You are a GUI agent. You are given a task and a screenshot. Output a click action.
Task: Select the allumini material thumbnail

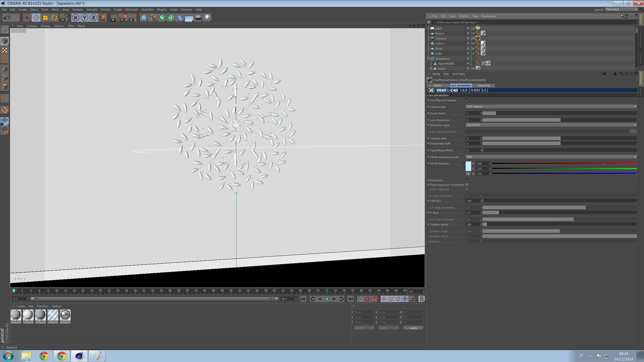[x=65, y=315]
